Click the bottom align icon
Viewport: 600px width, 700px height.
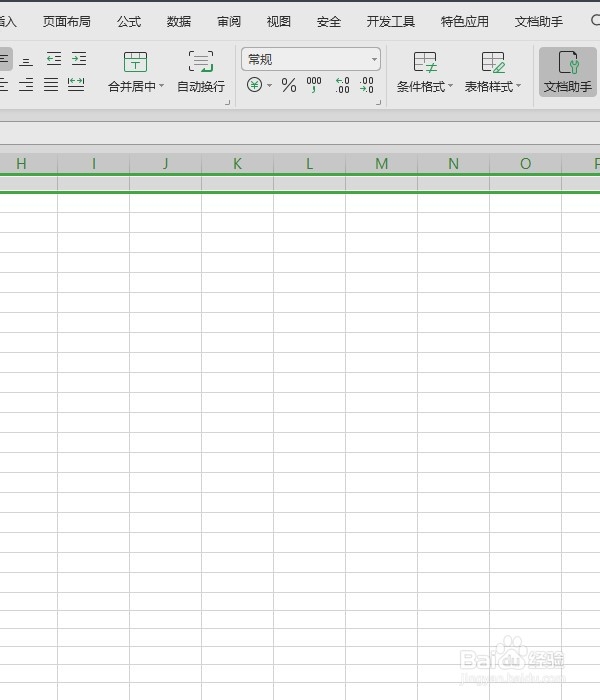tap(26, 60)
